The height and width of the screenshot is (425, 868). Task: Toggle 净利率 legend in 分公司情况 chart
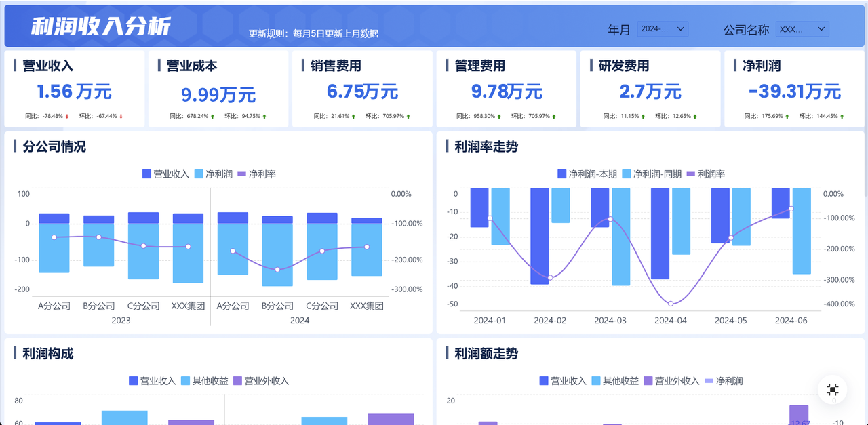pyautogui.click(x=256, y=174)
